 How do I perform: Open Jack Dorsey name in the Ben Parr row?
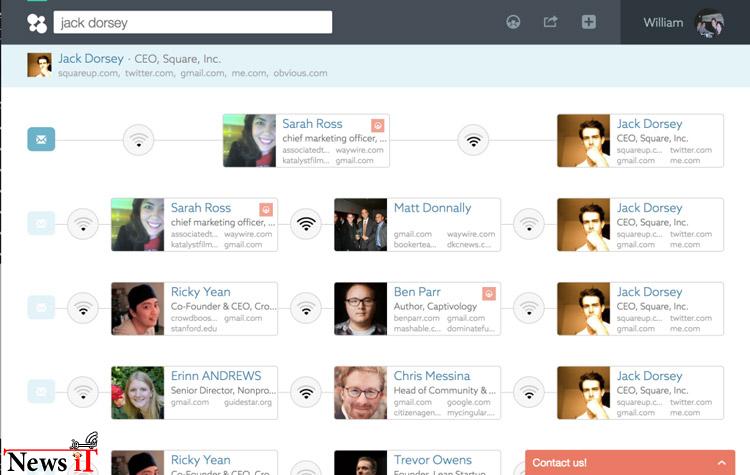[x=650, y=292]
